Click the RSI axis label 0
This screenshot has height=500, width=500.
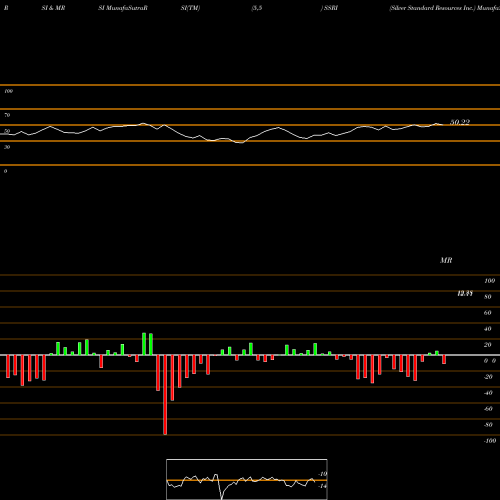(6, 171)
